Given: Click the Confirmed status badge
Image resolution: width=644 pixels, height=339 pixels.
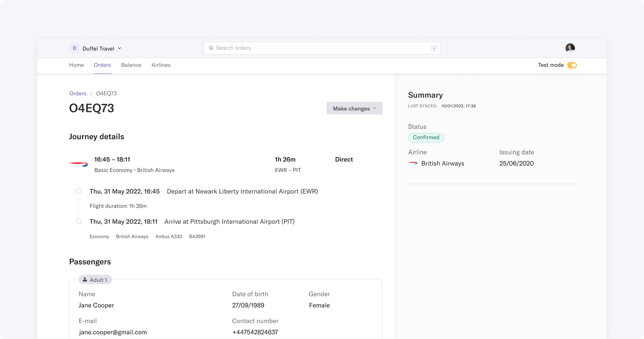Looking at the screenshot, I should (426, 137).
